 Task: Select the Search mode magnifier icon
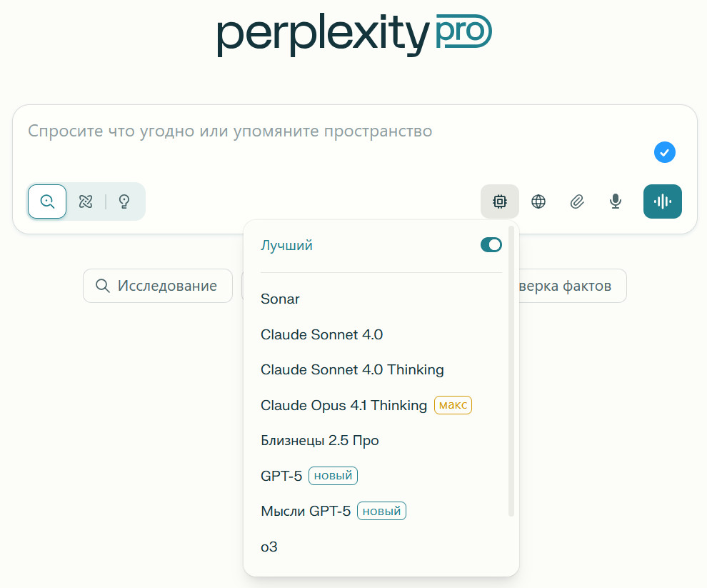point(47,201)
